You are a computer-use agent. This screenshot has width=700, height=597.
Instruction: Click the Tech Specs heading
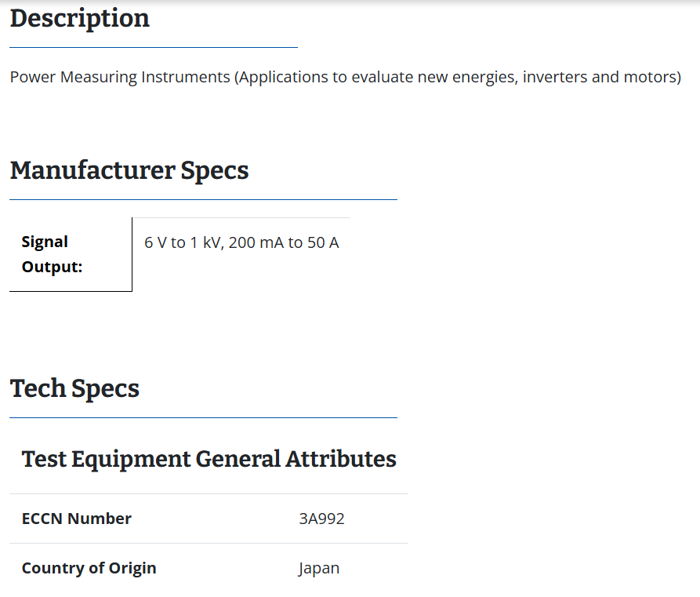tap(74, 388)
